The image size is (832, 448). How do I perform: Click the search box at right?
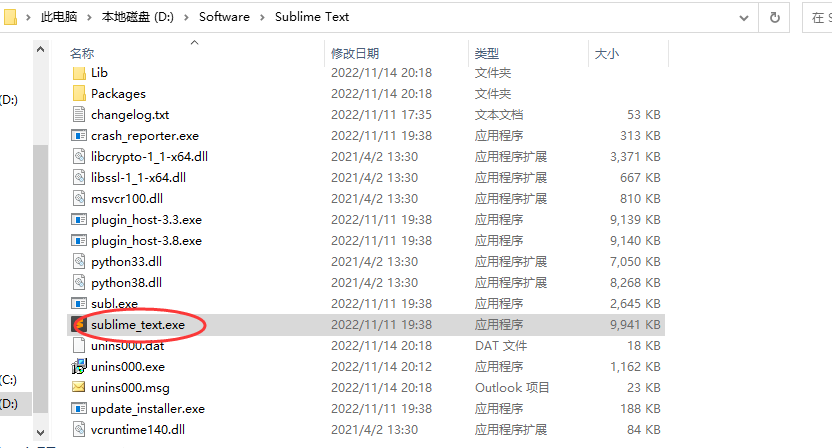[817, 18]
